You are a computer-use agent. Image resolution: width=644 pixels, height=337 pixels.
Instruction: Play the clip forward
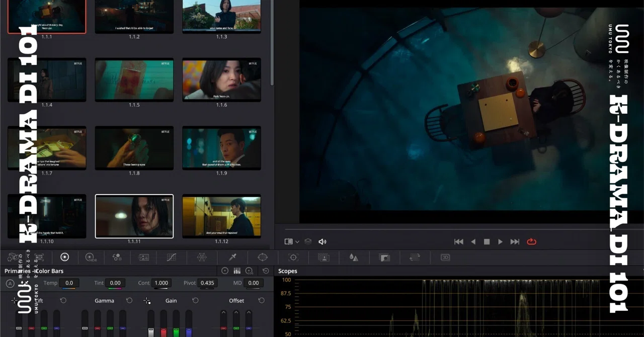500,241
